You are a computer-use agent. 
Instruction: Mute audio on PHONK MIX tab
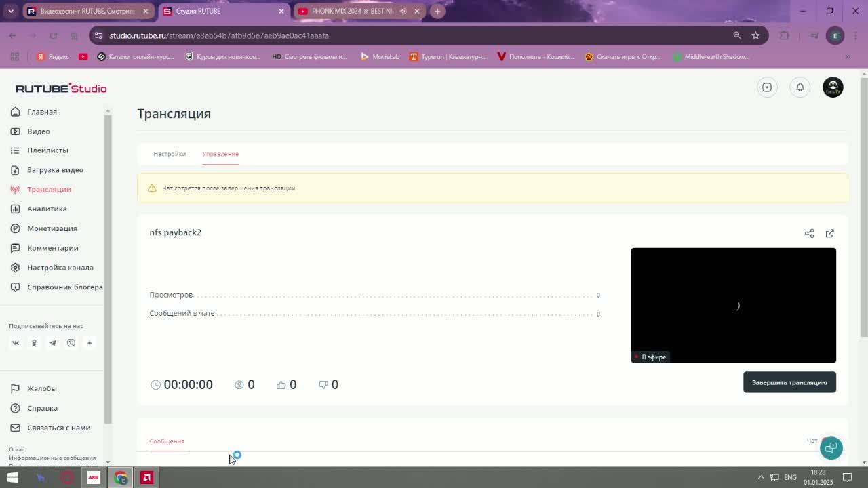pos(403,11)
